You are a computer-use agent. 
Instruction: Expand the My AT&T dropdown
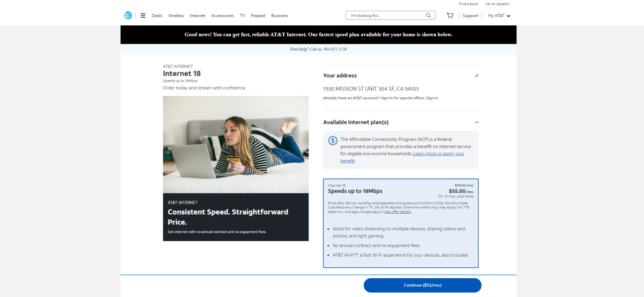coord(499,16)
